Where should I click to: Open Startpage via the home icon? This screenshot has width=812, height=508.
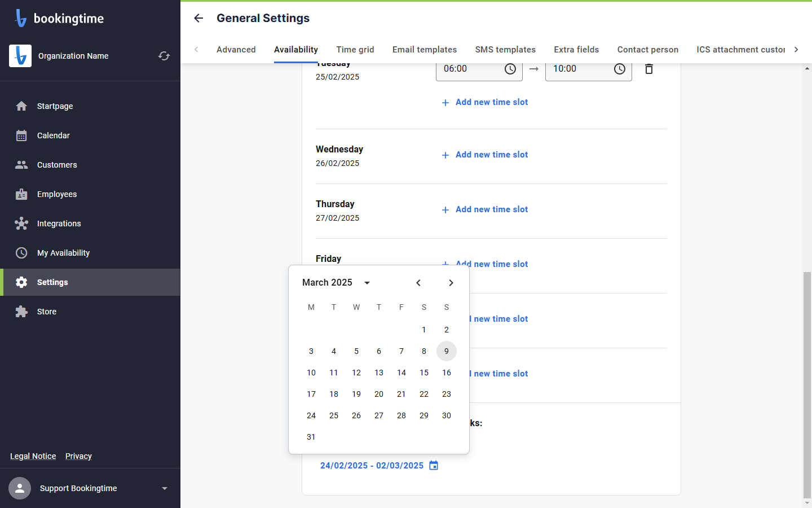tap(21, 106)
